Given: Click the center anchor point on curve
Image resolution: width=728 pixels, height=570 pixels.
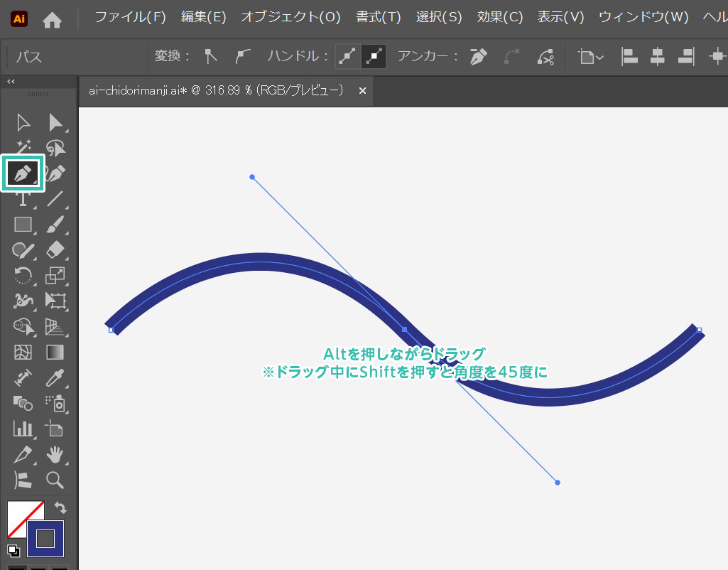Looking at the screenshot, I should pos(404,329).
